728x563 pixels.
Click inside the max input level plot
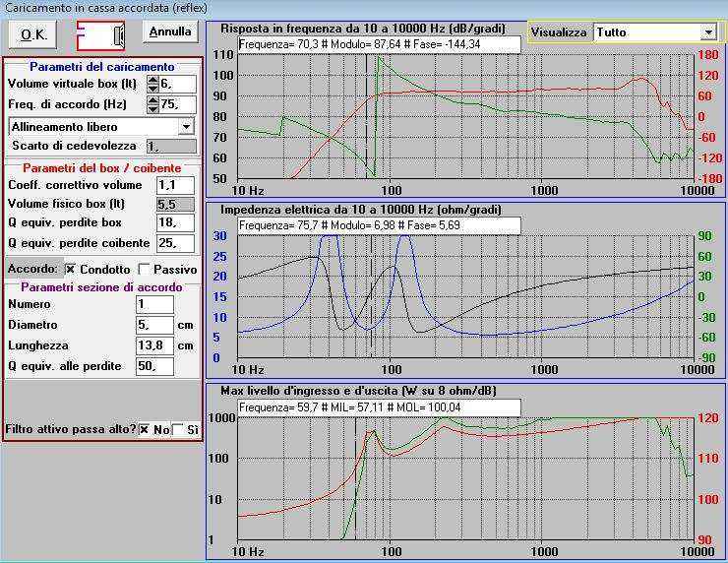[x=465, y=478]
